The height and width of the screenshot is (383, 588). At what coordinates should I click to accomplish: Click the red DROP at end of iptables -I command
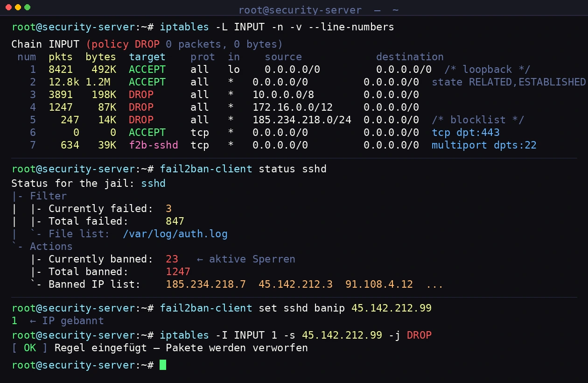pyautogui.click(x=419, y=335)
